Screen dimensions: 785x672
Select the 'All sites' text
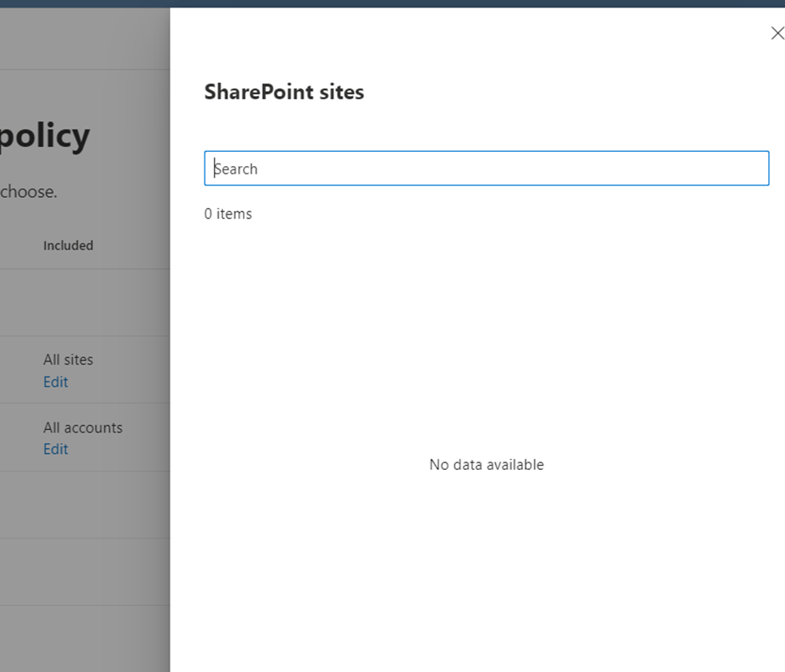click(x=68, y=359)
